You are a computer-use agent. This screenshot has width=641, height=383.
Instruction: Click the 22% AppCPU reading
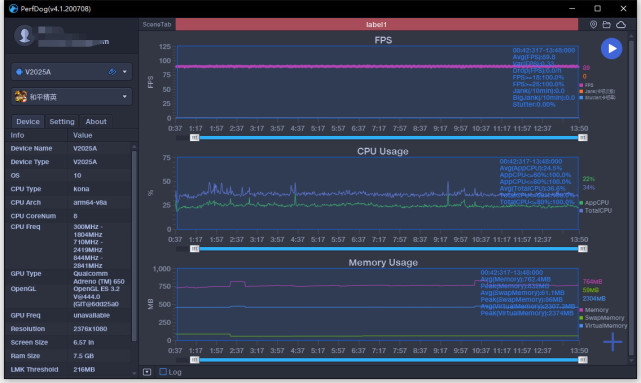click(589, 179)
